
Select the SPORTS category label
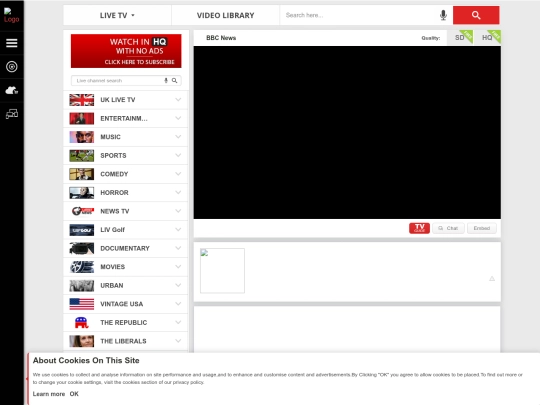[113, 156]
